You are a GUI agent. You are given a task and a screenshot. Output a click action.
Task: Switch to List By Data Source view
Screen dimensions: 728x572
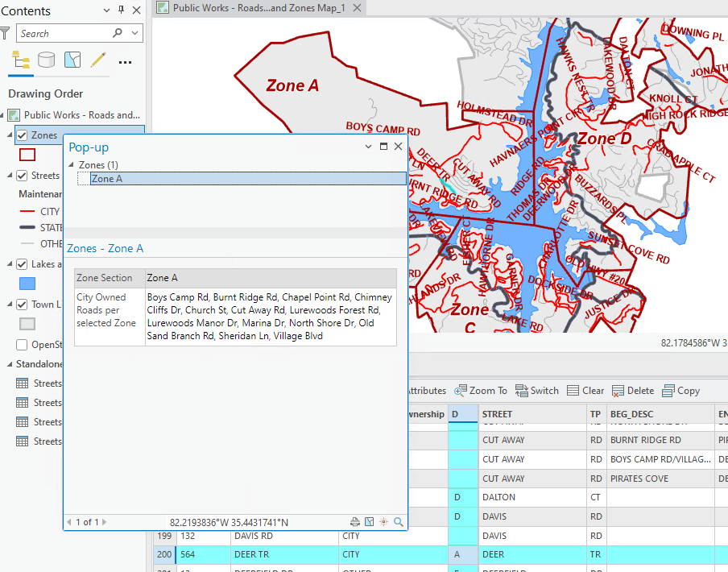[x=47, y=60]
